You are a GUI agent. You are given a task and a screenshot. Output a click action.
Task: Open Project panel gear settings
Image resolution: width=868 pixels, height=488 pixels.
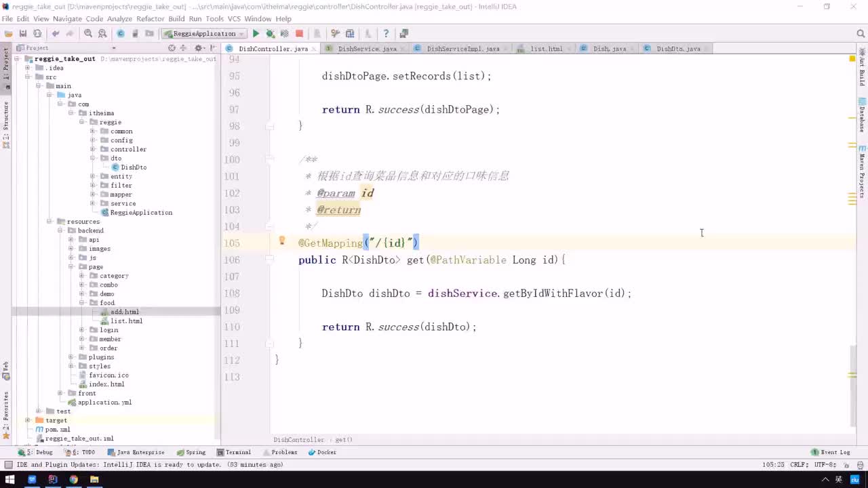(x=199, y=48)
